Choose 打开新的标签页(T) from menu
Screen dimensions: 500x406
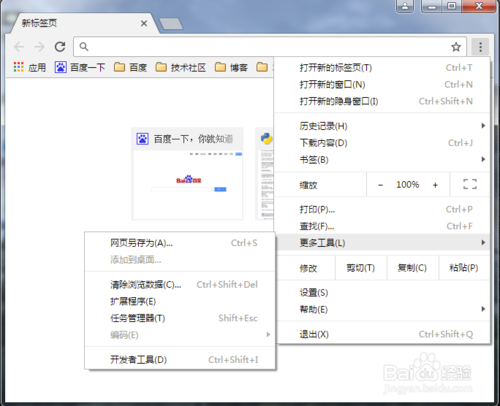382,68
